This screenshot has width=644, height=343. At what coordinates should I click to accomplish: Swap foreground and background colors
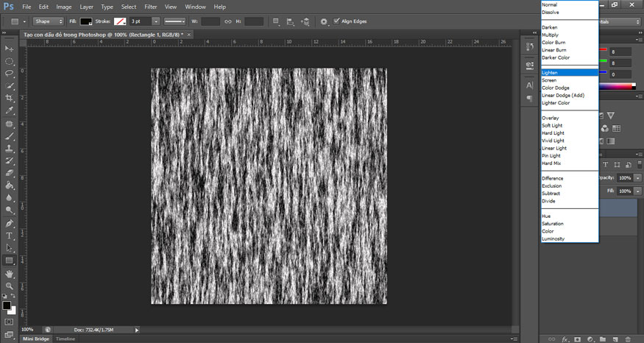click(x=13, y=296)
